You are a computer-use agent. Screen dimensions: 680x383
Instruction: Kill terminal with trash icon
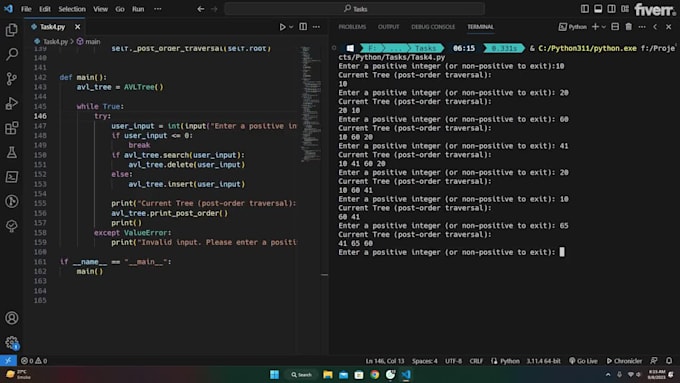click(628, 27)
